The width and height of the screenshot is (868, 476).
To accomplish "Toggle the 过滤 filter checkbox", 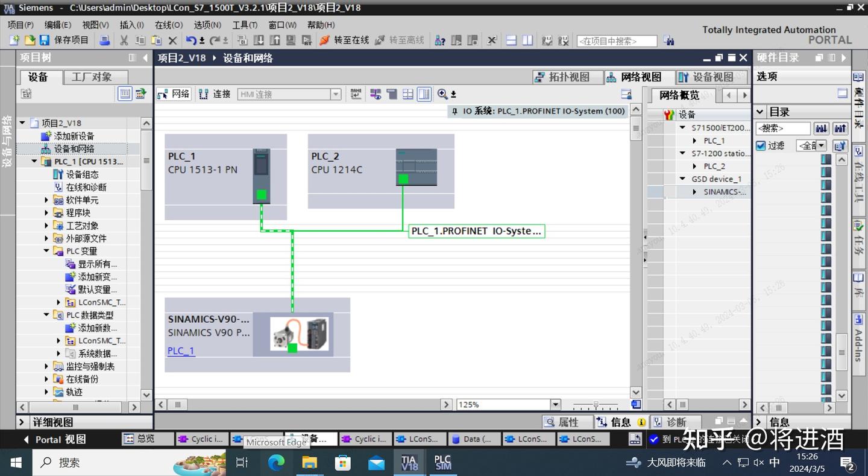I will click(761, 145).
